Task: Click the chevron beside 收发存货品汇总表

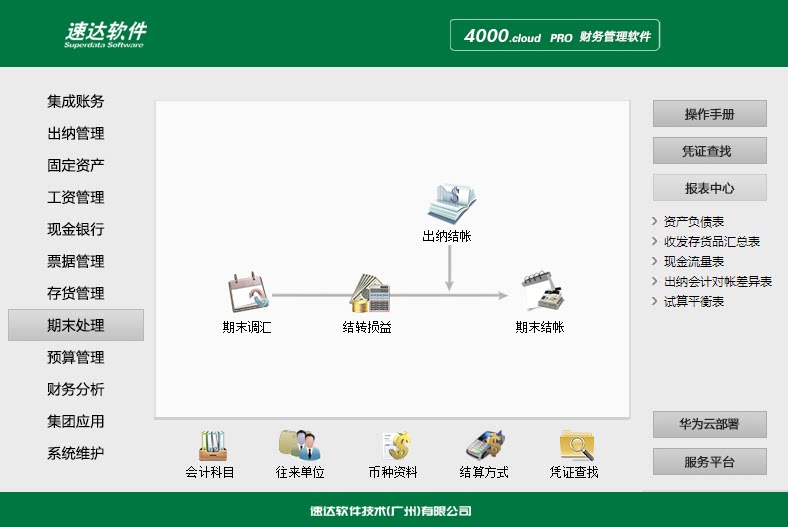Action: 654,241
